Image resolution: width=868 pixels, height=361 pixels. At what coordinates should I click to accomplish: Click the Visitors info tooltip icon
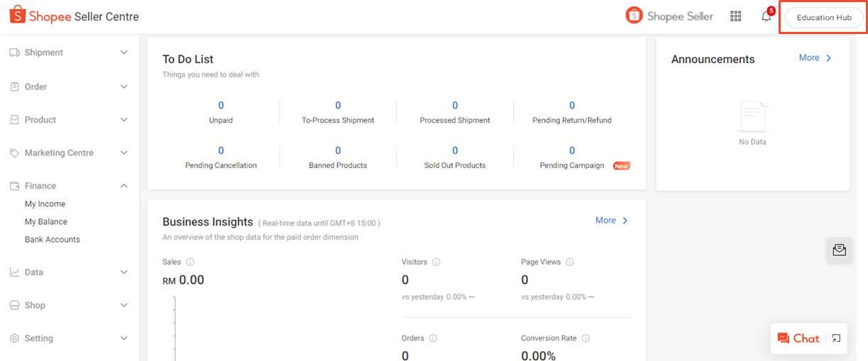tap(436, 262)
